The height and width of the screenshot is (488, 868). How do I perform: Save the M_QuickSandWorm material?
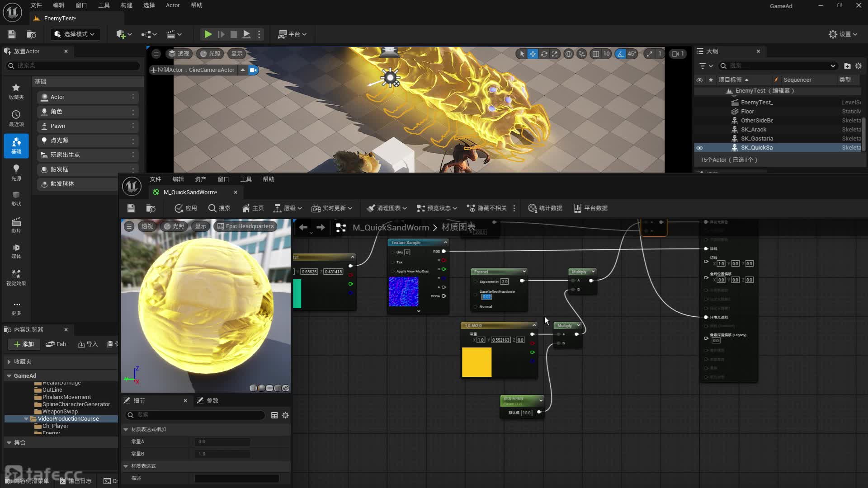coord(131,208)
